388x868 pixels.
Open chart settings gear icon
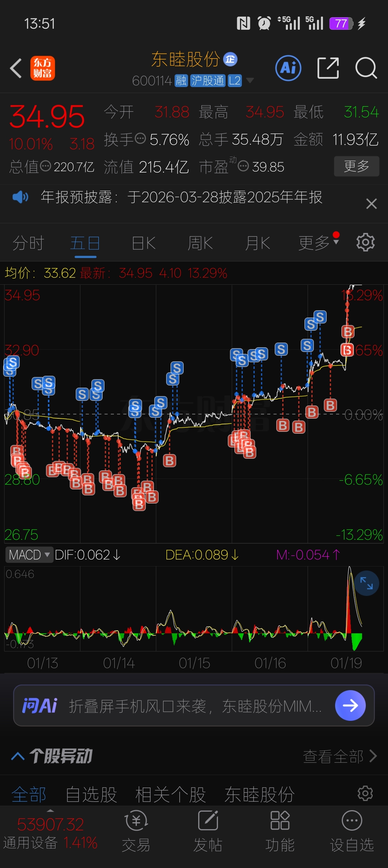tap(365, 242)
